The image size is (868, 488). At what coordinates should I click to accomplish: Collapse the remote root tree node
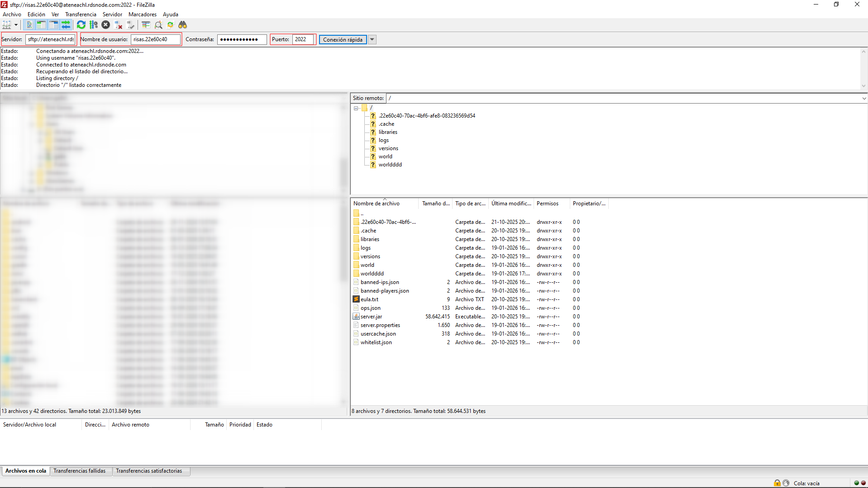(356, 108)
